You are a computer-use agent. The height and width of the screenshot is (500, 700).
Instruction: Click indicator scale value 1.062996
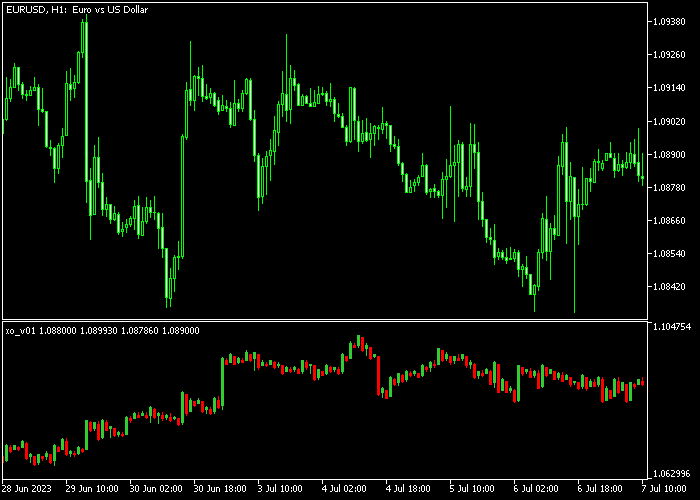[x=672, y=474]
